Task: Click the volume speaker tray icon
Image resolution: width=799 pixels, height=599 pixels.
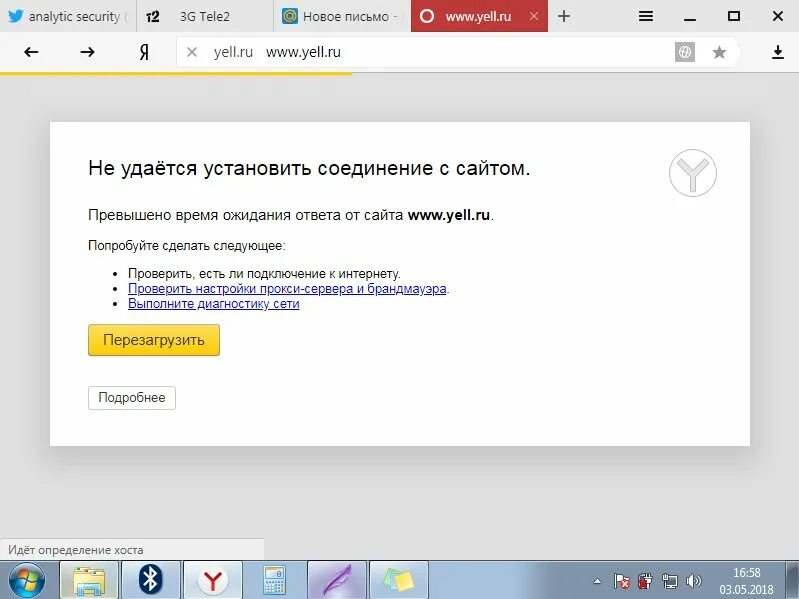Action: pos(694,581)
